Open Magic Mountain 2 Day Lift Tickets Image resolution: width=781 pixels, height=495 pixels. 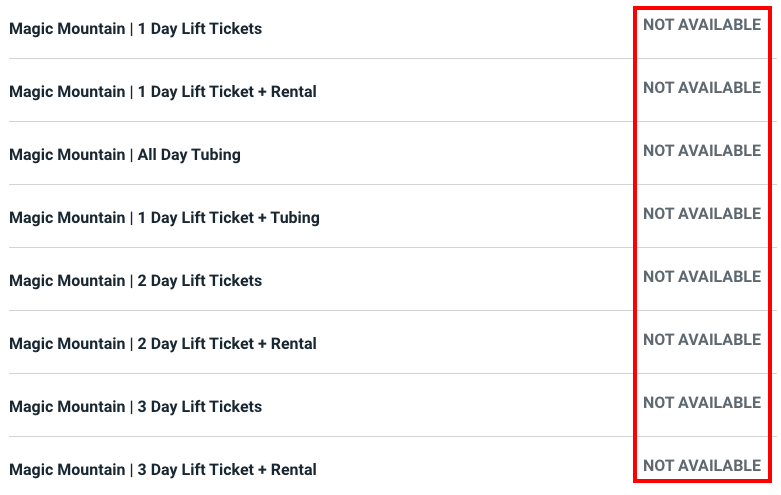[x=135, y=281]
